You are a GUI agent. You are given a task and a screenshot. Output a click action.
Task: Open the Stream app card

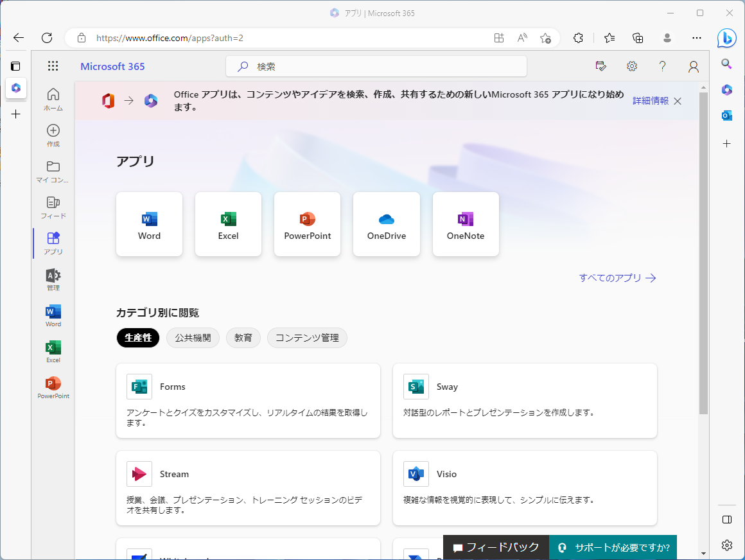(248, 488)
